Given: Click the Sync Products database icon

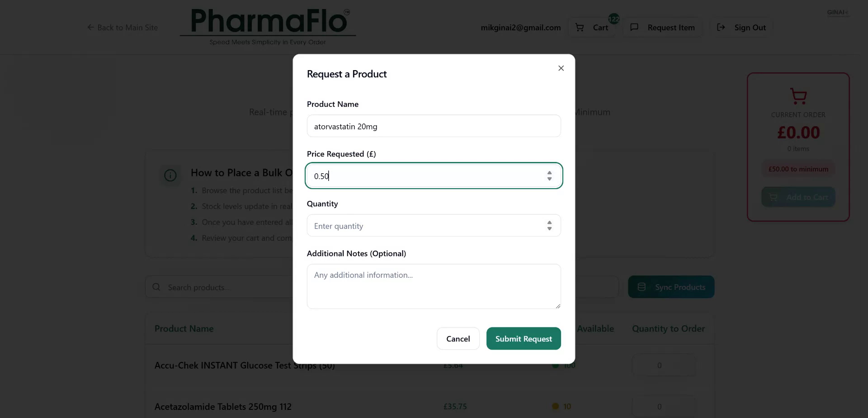Looking at the screenshot, I should [x=642, y=287].
